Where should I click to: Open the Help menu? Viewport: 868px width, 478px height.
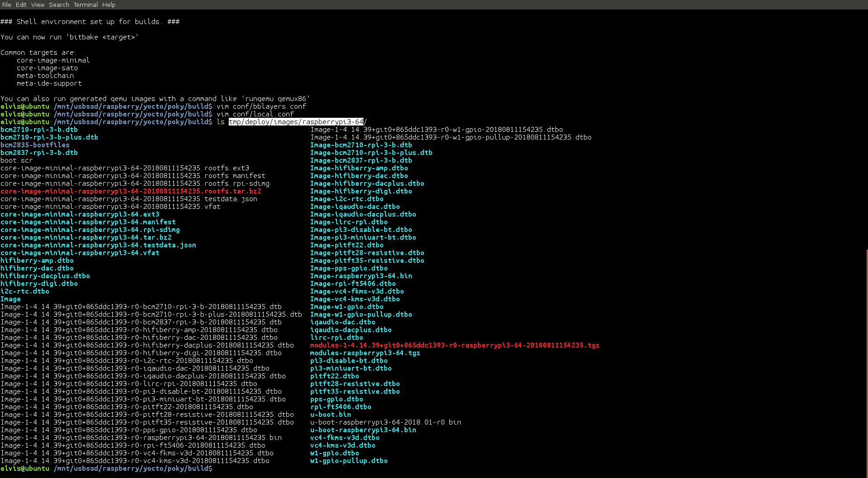109,5
